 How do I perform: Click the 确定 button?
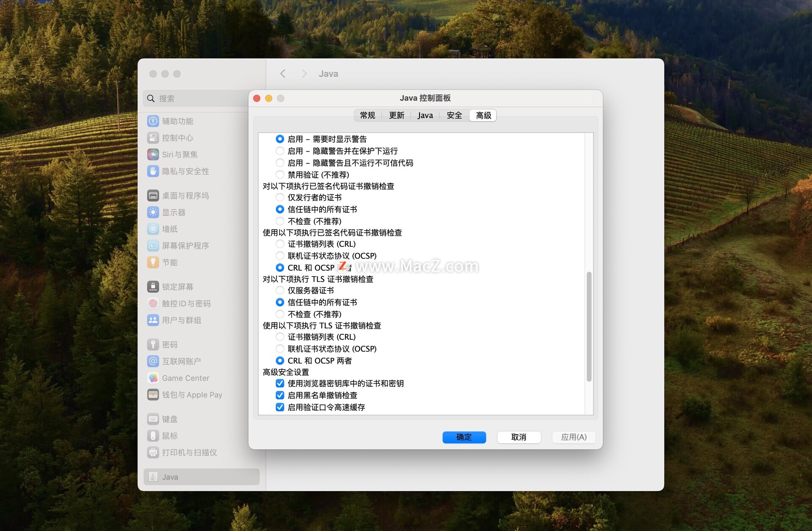464,437
